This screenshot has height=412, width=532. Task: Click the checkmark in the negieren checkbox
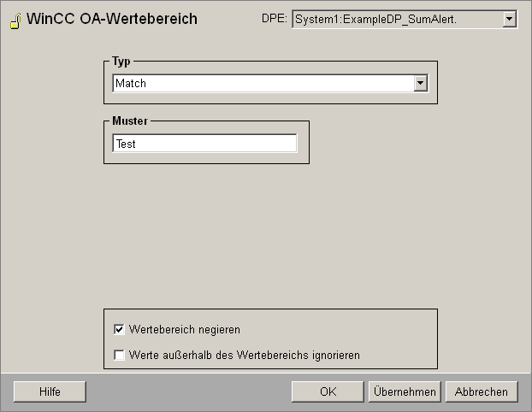pyautogui.click(x=119, y=329)
